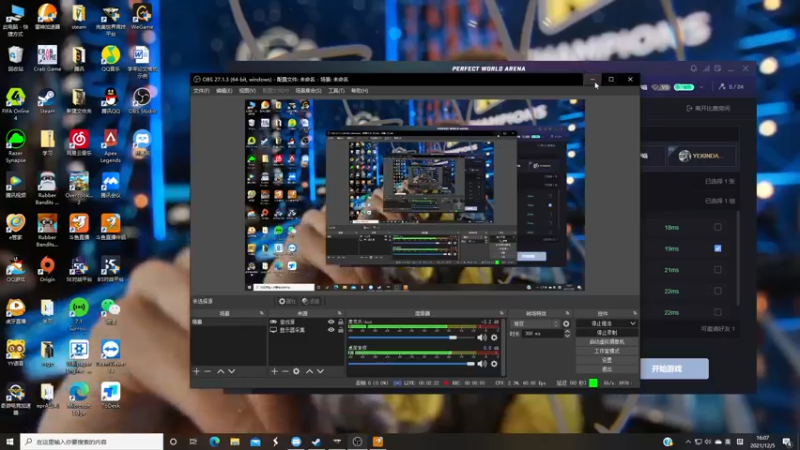Uncheck the 19ms server checkbox in Arena
This screenshot has width=800, height=450.
point(718,248)
